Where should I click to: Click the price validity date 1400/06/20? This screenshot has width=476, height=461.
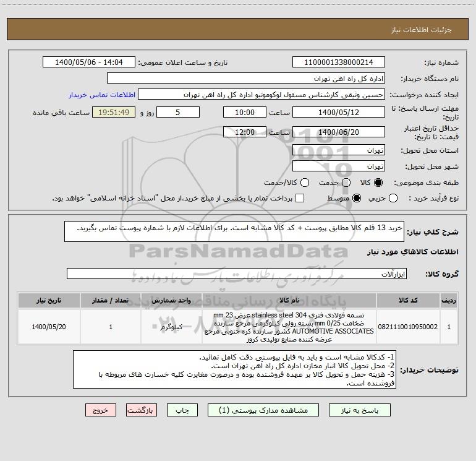339,132
